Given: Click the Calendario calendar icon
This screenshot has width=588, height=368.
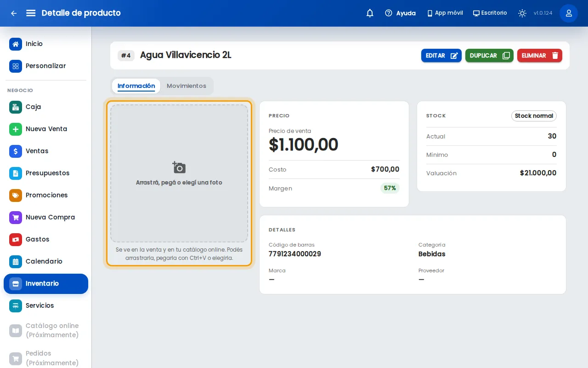Looking at the screenshot, I should click(16, 262).
